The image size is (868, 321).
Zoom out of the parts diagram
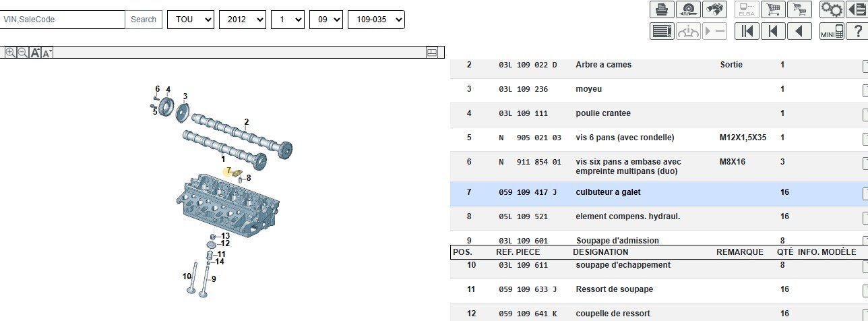click(x=22, y=53)
